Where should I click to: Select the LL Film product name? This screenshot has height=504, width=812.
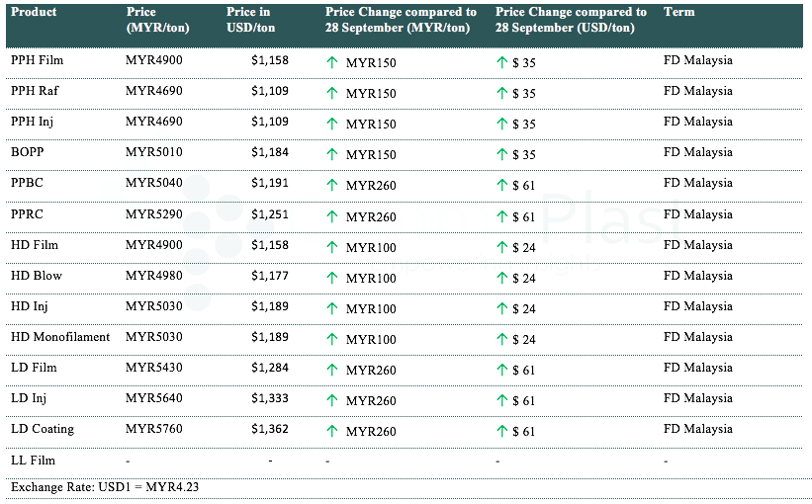click(x=33, y=461)
